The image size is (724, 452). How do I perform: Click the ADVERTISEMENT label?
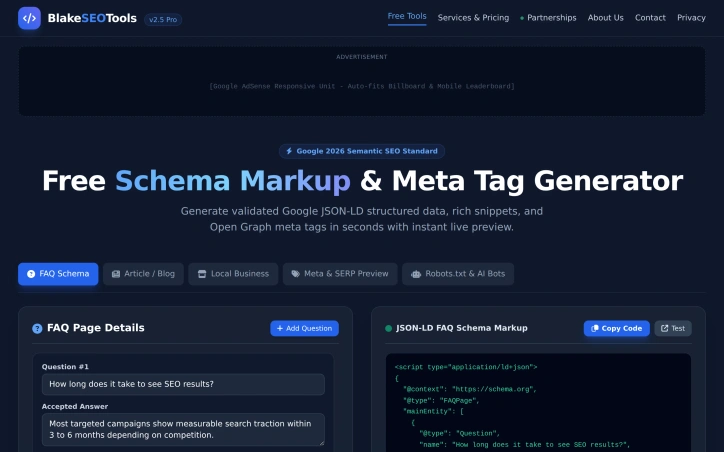(x=362, y=57)
